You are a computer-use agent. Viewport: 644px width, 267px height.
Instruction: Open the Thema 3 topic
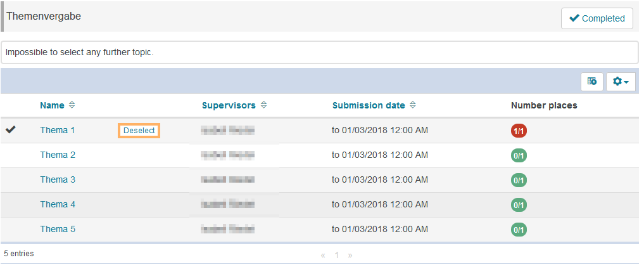58,179
